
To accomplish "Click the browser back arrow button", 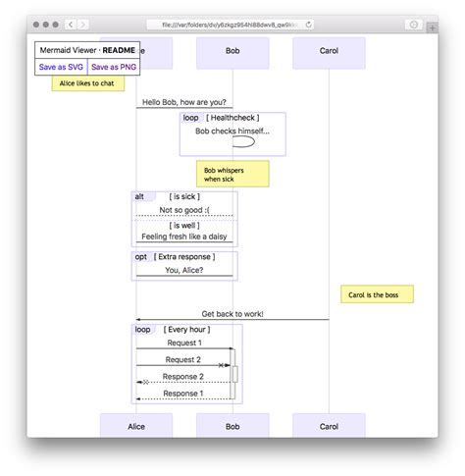I will tap(71, 25).
